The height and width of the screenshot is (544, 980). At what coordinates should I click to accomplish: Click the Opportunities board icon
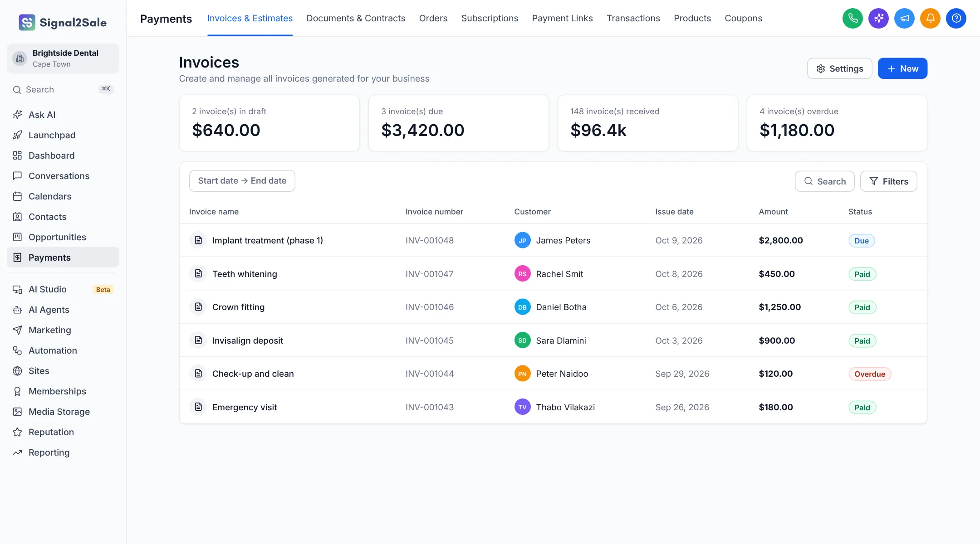tap(17, 237)
